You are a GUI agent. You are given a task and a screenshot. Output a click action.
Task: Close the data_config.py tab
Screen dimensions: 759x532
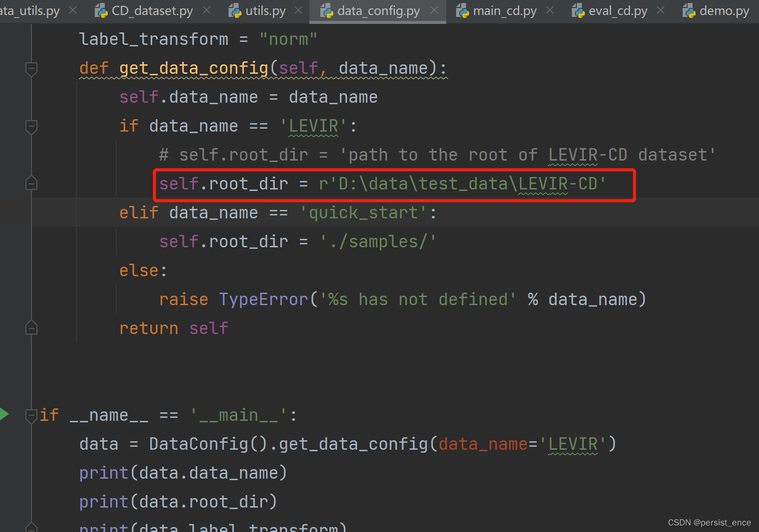(434, 10)
